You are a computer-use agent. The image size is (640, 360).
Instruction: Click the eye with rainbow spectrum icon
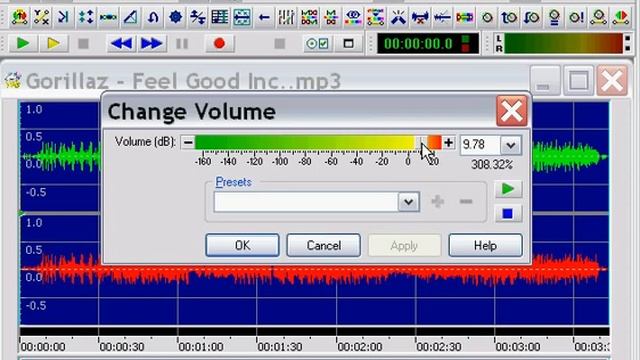[353, 17]
